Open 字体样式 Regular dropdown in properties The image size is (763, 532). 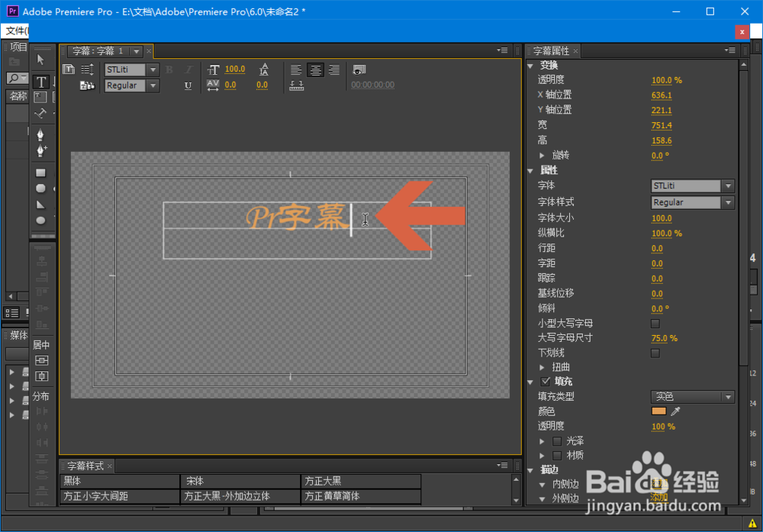point(729,202)
